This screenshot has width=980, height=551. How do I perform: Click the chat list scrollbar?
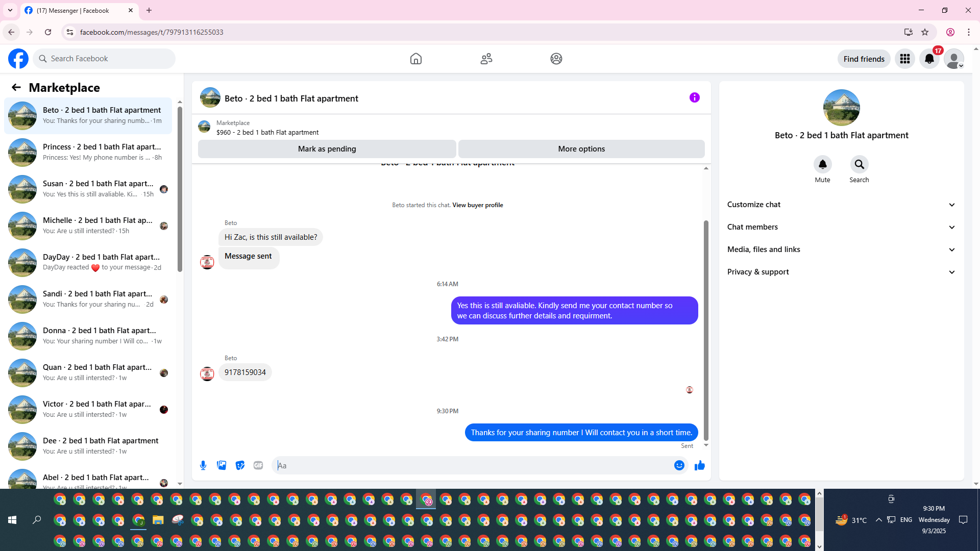tap(180, 189)
